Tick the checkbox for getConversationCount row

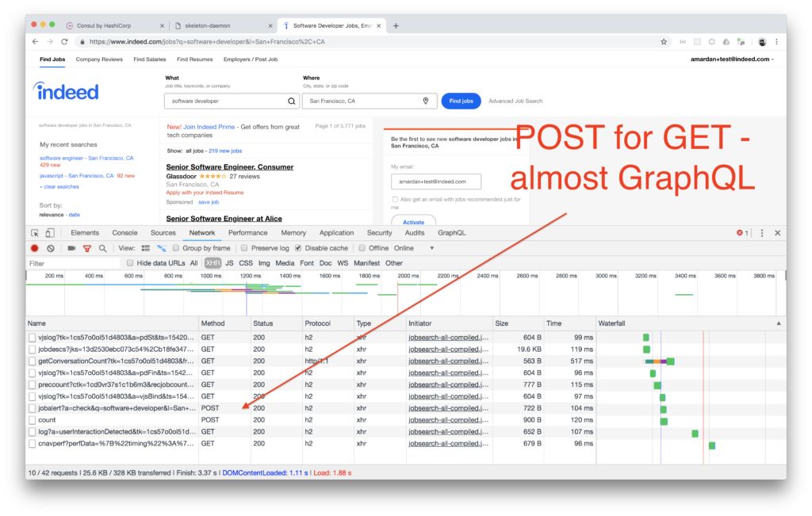click(32, 361)
